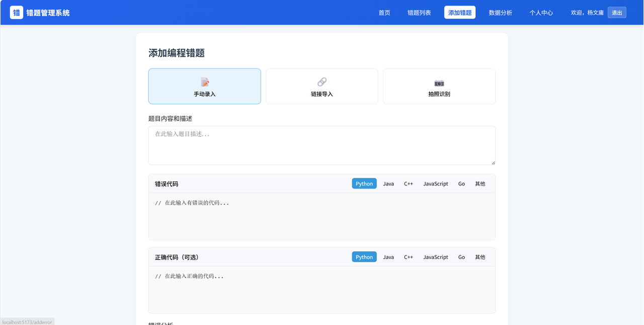644x325 pixels.
Task: Focus the 题目内容和描述 text area
Action: click(x=322, y=145)
